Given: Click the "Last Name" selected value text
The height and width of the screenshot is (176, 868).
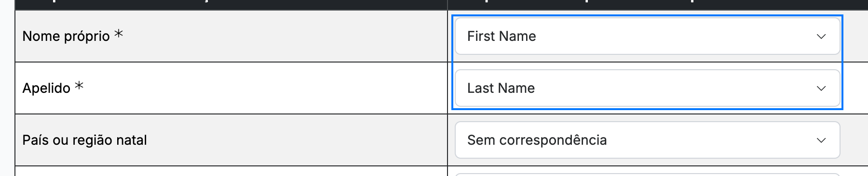Looking at the screenshot, I should 501,88.
